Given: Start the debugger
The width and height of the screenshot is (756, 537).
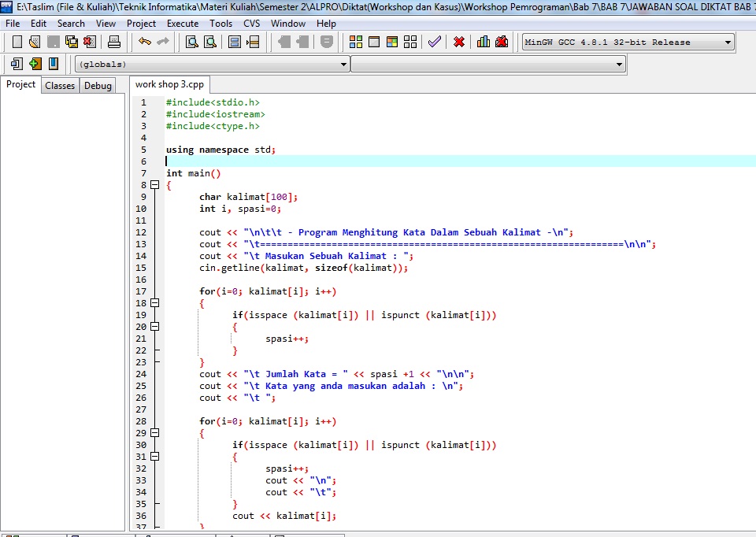Looking at the screenshot, I should [434, 42].
